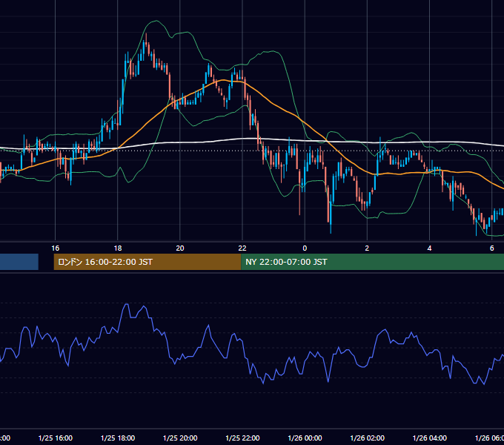
Task: Click the ロンドン 16:00-22:00 JST session bar
Action: 147,262
